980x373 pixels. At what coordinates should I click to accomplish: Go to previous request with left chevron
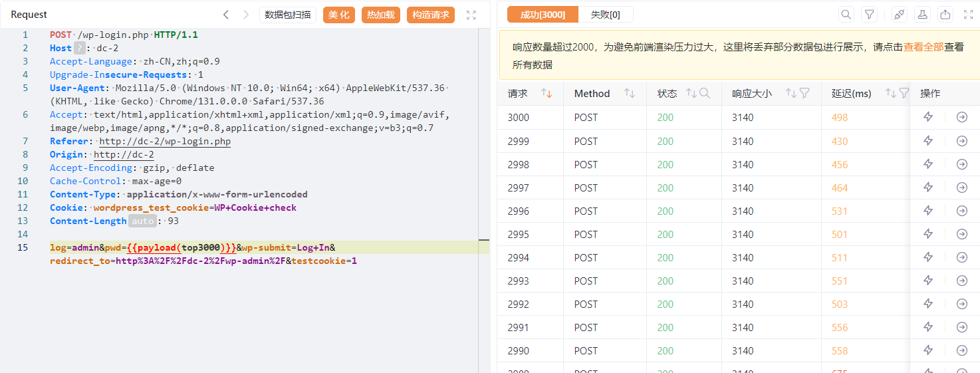(226, 15)
